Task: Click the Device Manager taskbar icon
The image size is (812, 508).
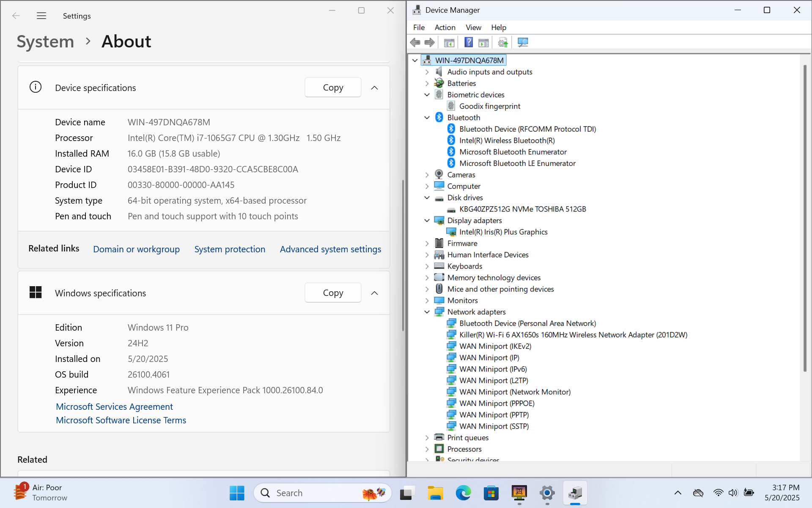Action: coord(575,493)
